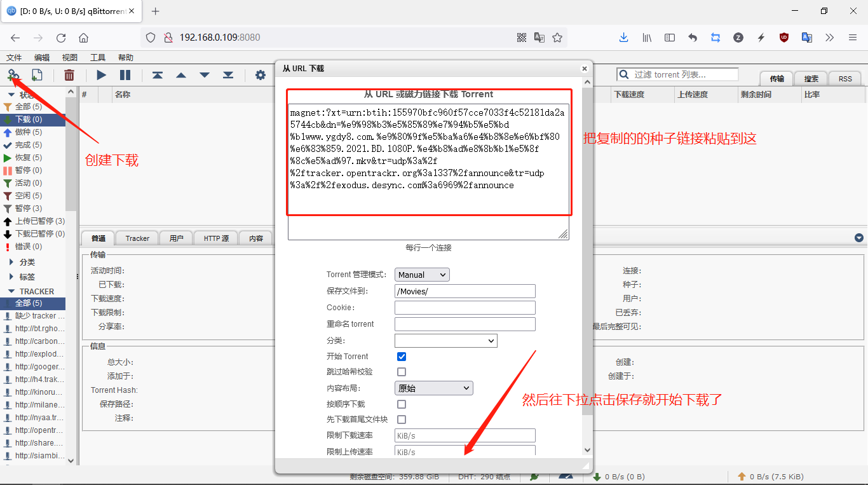Open Firefox downloads panel icon

point(624,38)
